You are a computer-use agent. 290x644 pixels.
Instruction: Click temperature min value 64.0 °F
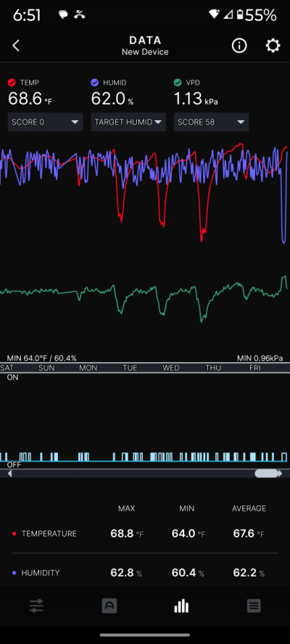pos(188,534)
